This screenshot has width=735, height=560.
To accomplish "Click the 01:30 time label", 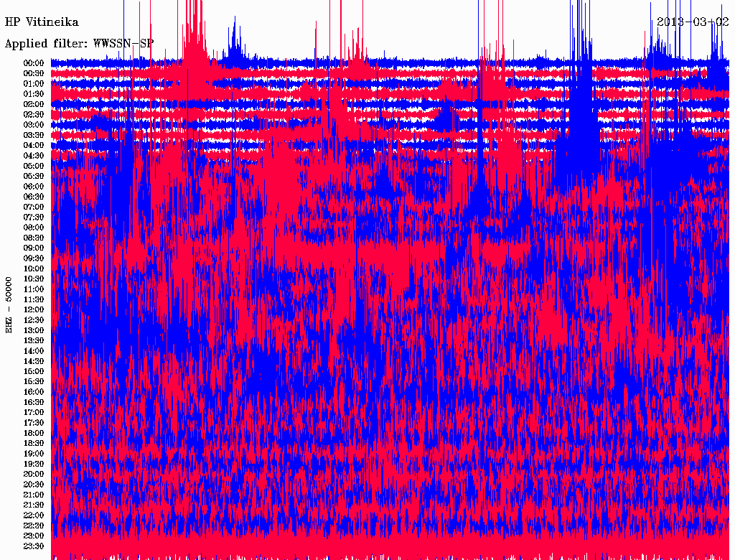I will click(34, 94).
